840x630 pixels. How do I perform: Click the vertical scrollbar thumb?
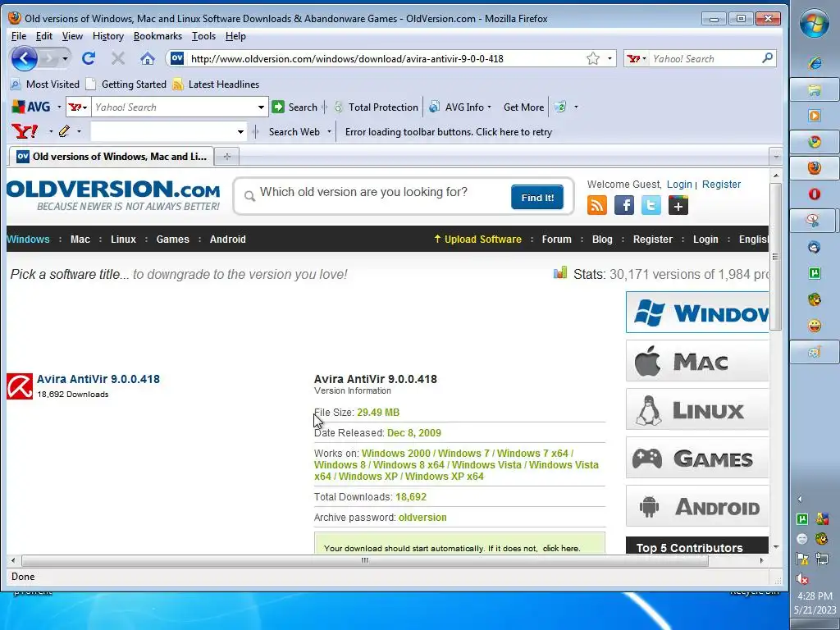775,257
